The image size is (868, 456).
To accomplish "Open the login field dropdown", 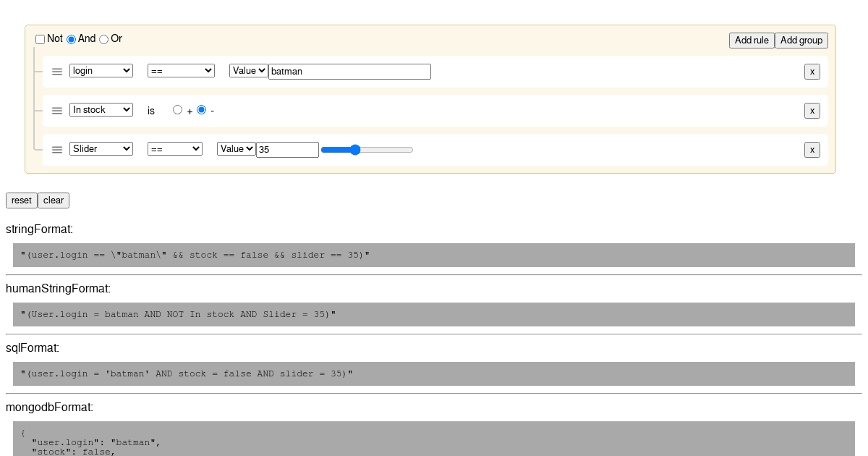I will tap(101, 70).
